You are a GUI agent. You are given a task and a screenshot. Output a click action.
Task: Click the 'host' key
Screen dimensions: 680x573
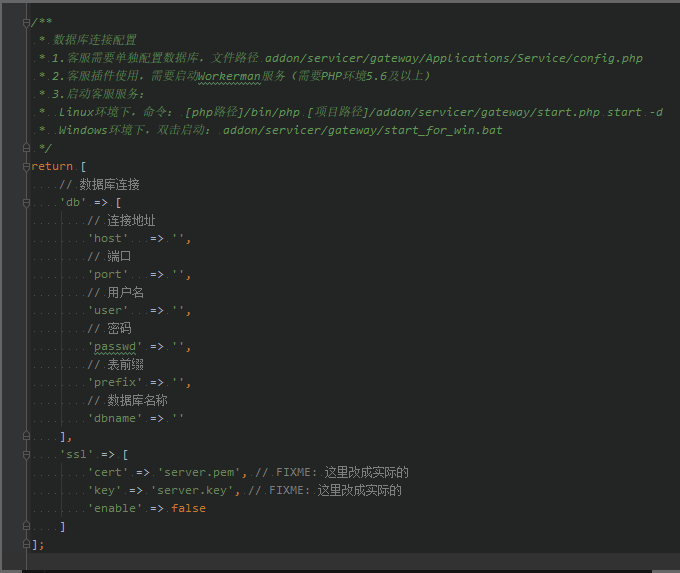[108, 239]
